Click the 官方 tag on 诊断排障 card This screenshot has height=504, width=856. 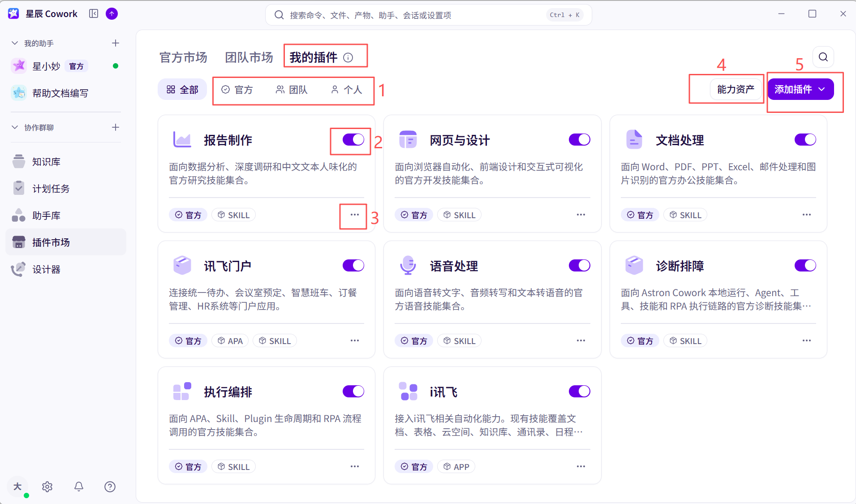pos(640,341)
